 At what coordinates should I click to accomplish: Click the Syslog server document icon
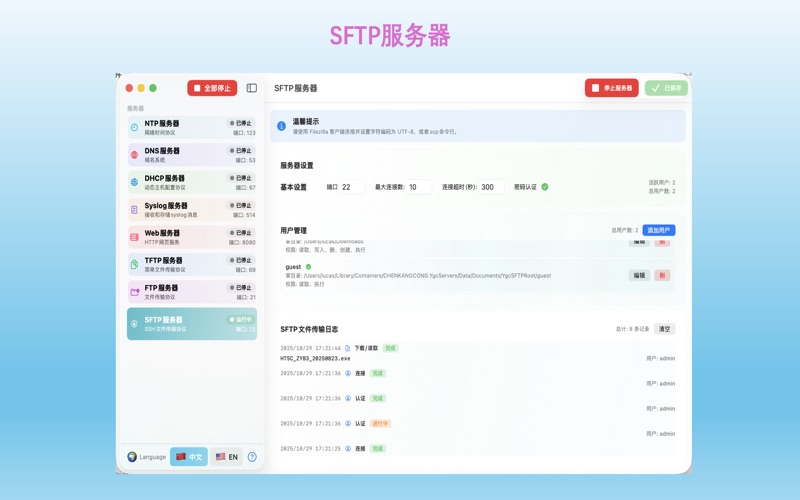coord(134,210)
